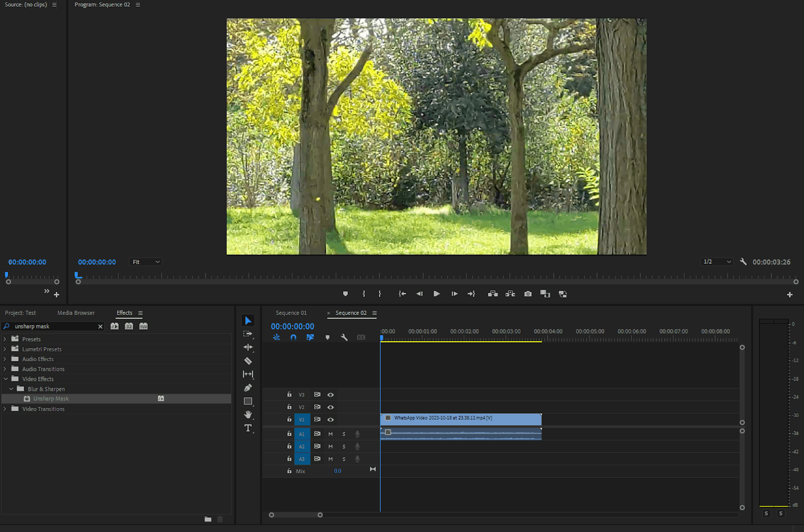Expand Video Transitions folder

(x=5, y=409)
